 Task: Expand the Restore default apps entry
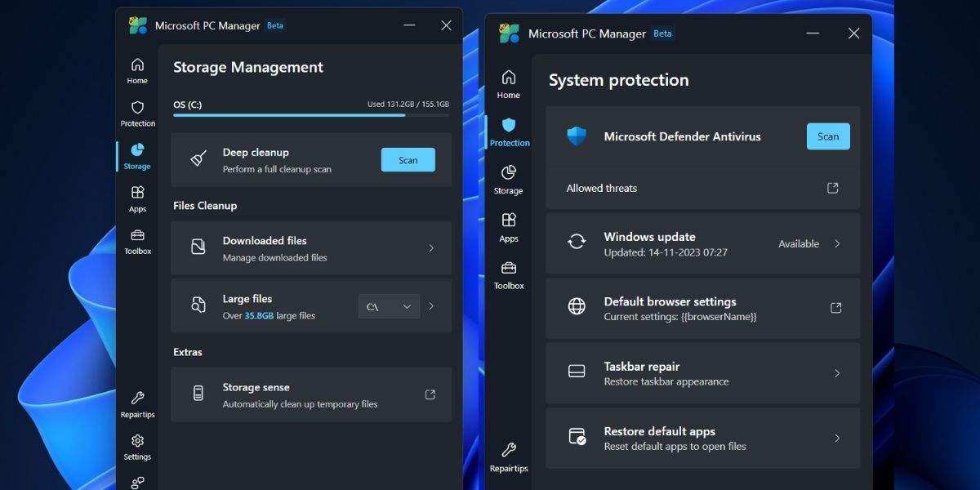point(837,438)
